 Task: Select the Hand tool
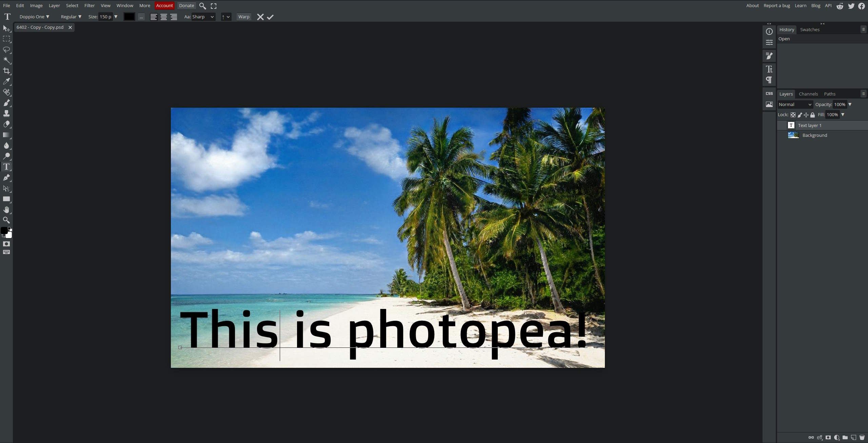pyautogui.click(x=6, y=210)
